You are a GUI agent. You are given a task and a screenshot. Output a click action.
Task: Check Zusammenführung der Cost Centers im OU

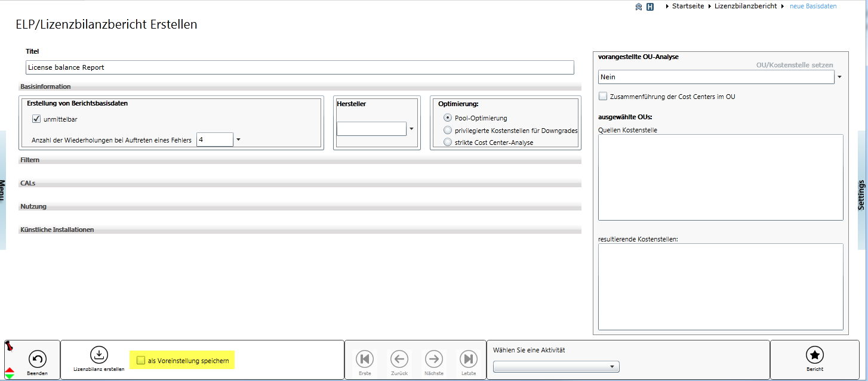click(603, 96)
